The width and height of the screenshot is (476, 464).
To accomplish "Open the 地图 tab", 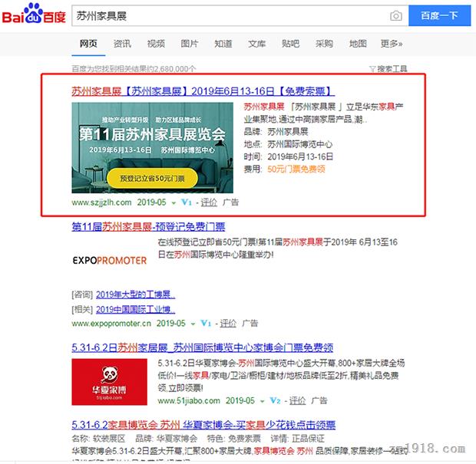I will pos(358,44).
